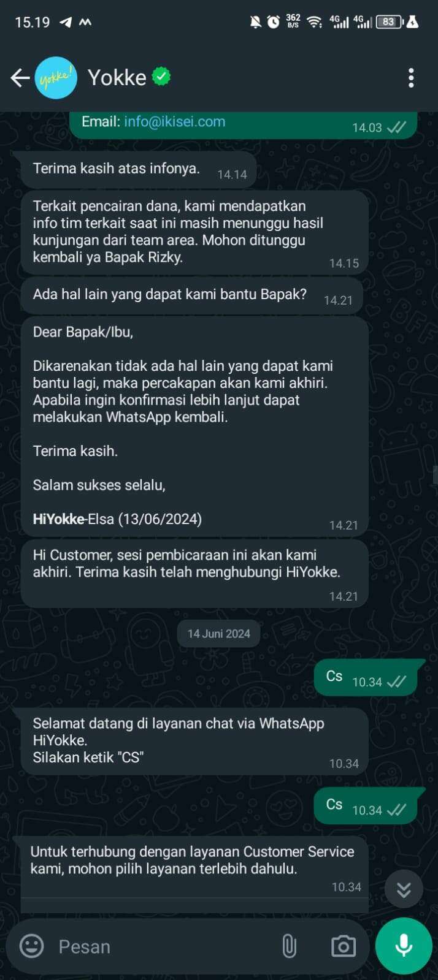Select the 'Silakan ketik CS' welcome message
This screenshot has height=980, width=438.
pyautogui.click(x=194, y=741)
